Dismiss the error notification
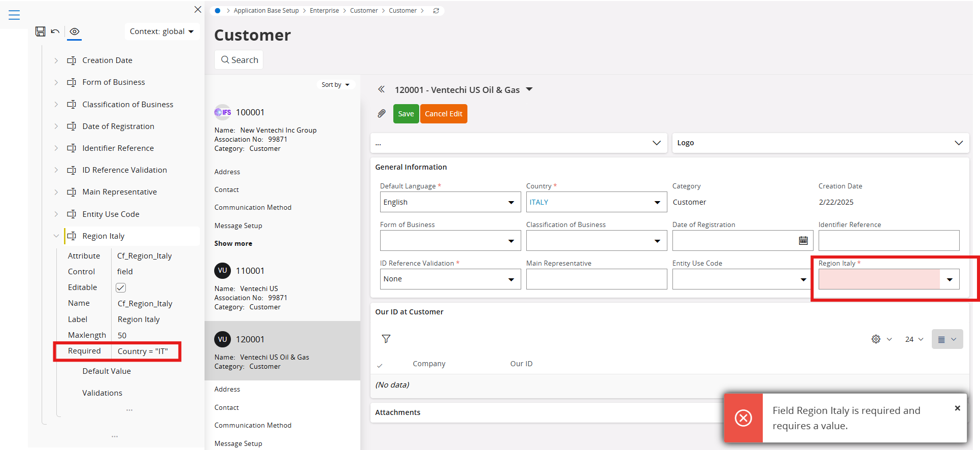Screen dimensions: 980x450 pos(957,408)
